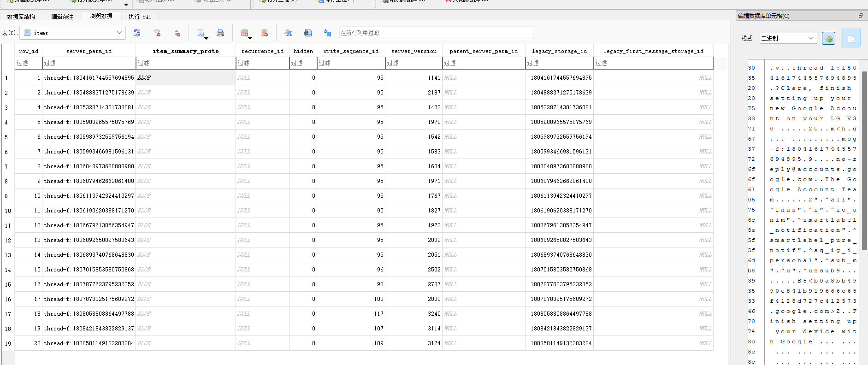Screen dimensions: 868x365
Task: Select legacy_storage_id cell 1807878325175609272
Action: (x=560, y=299)
